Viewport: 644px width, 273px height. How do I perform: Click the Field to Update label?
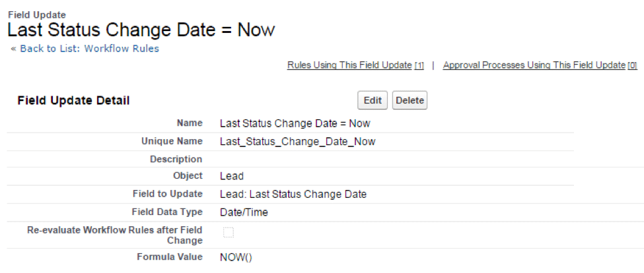point(168,194)
